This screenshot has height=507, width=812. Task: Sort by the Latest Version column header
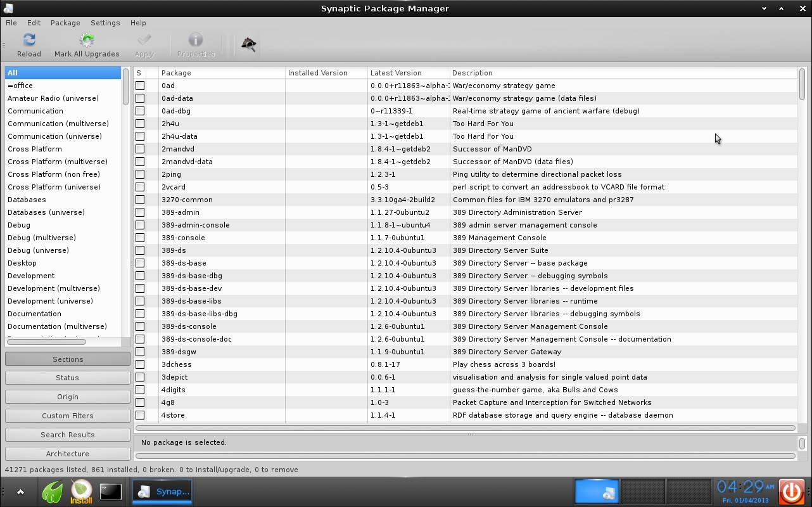(409, 73)
